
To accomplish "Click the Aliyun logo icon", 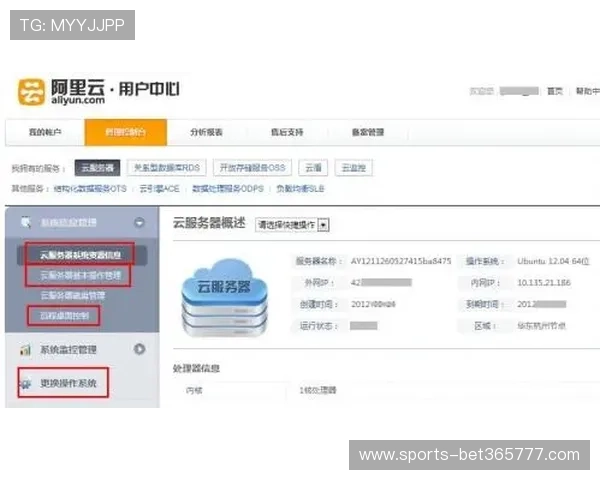I will pos(31,92).
